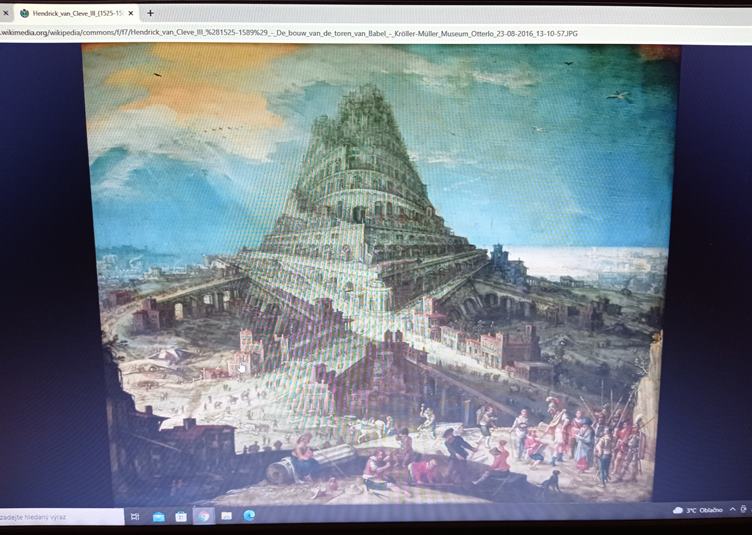Screen dimensions: 752x535
Task: Click the Wikimedia favicon on the active tab
Action: (x=24, y=13)
